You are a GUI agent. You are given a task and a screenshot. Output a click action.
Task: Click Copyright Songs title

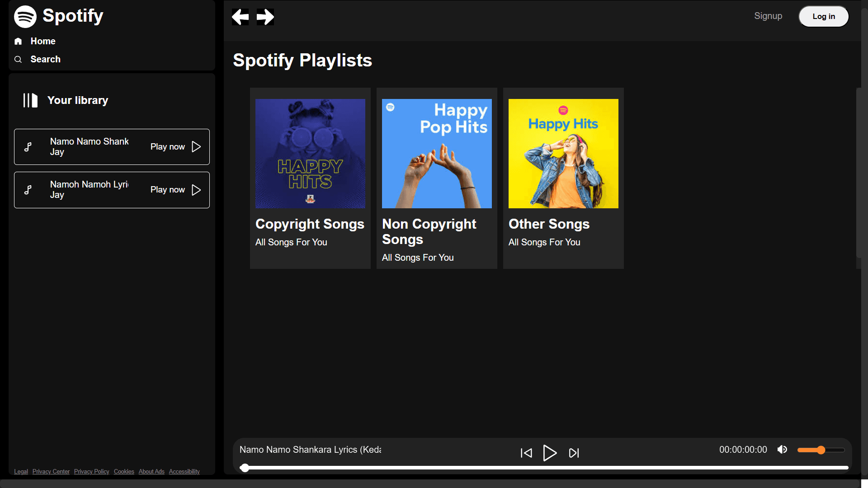(310, 224)
